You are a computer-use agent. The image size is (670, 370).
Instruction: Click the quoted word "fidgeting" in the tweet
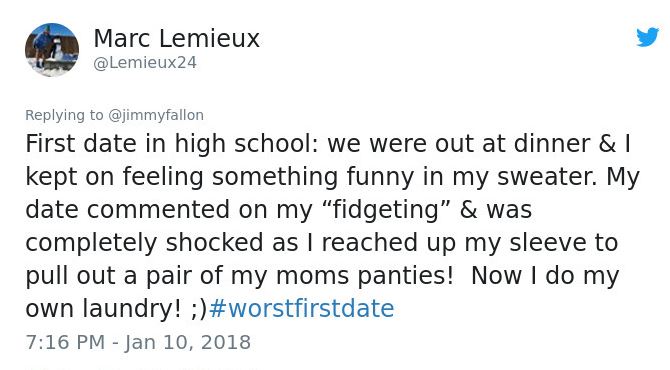(385, 210)
